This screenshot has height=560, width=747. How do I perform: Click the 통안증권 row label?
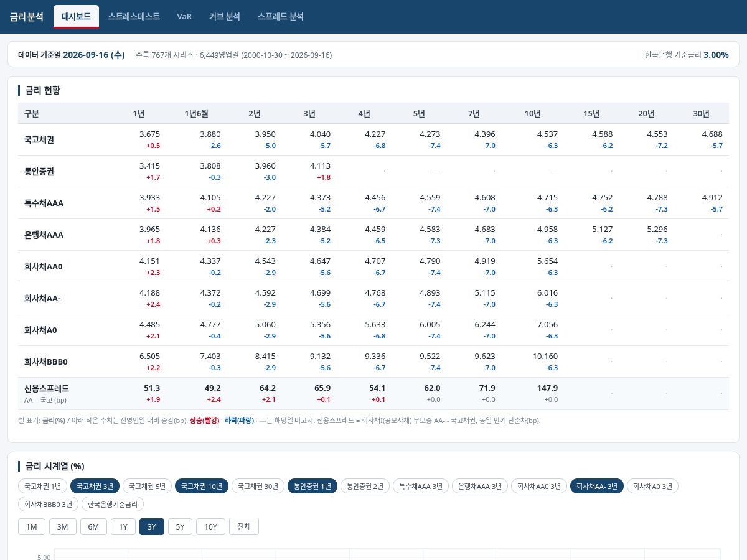pos(39,172)
